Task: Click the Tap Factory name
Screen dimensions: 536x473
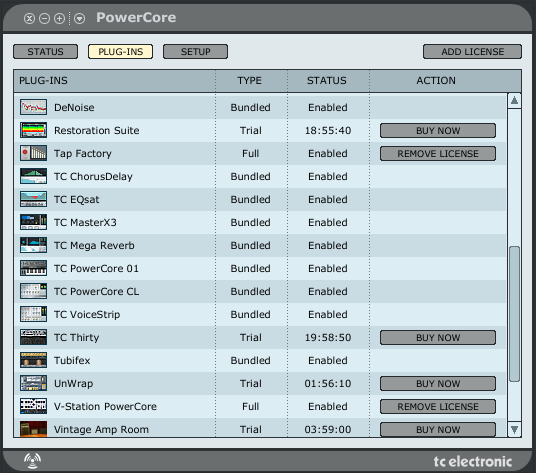Action: pos(83,153)
